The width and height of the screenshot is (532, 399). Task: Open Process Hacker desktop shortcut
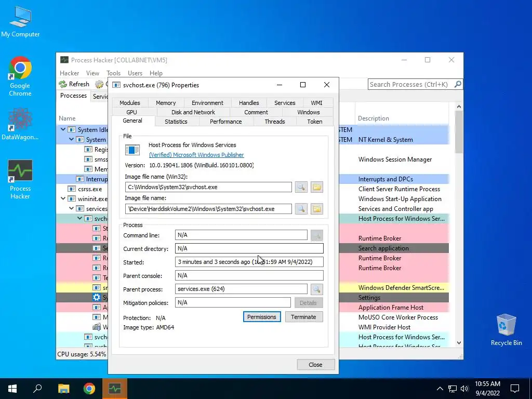click(x=20, y=179)
